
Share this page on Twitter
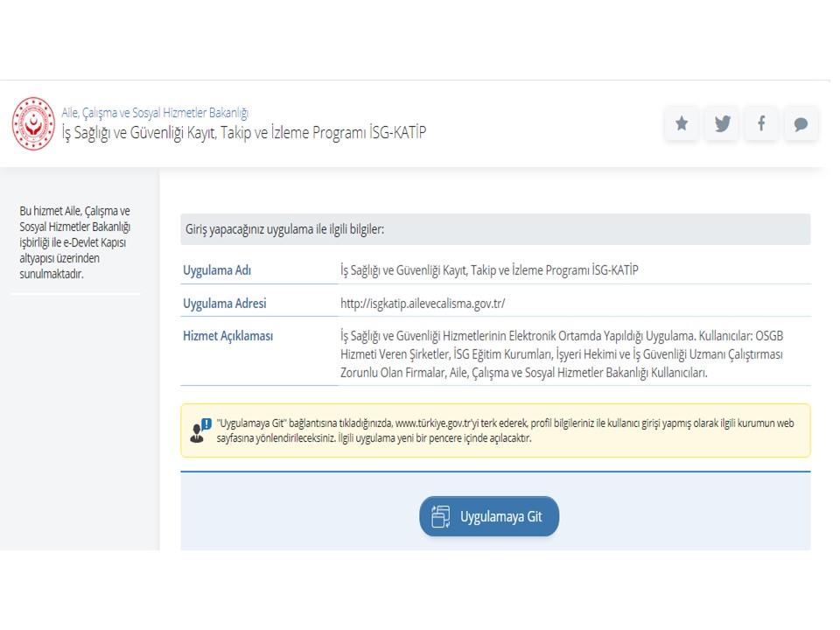[721, 123]
